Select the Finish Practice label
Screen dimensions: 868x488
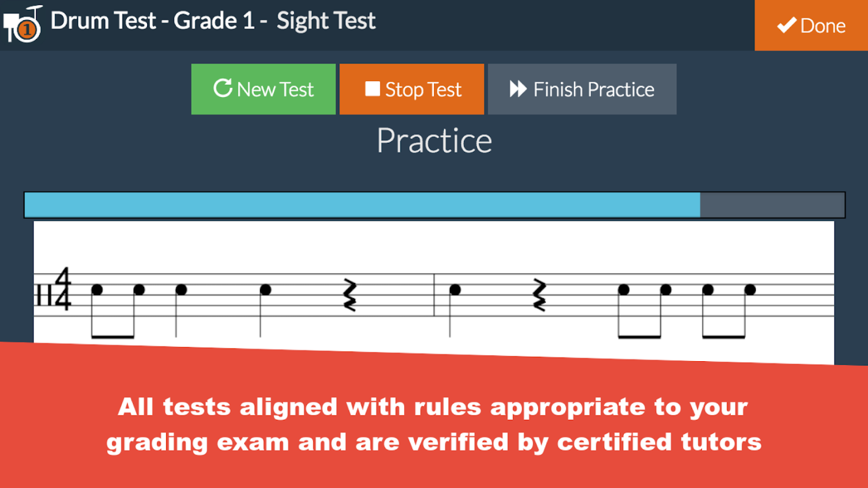593,90
